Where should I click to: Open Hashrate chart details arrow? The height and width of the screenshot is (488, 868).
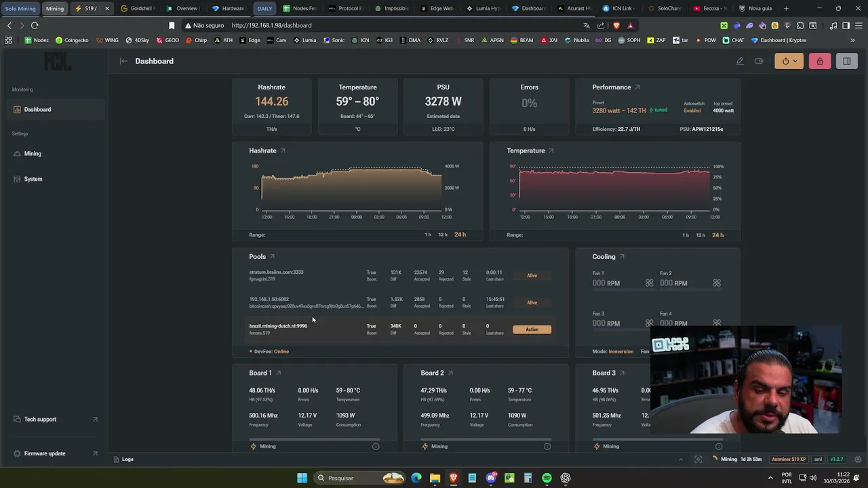(283, 150)
